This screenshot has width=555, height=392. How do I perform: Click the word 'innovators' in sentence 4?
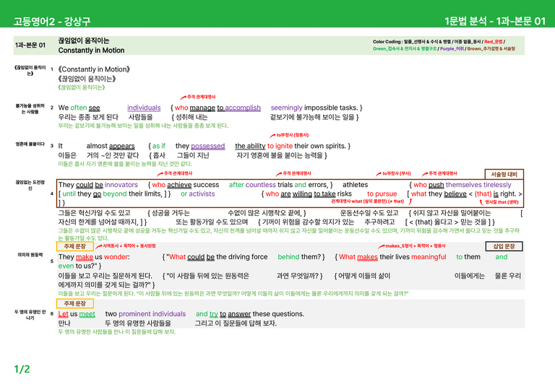121,185
